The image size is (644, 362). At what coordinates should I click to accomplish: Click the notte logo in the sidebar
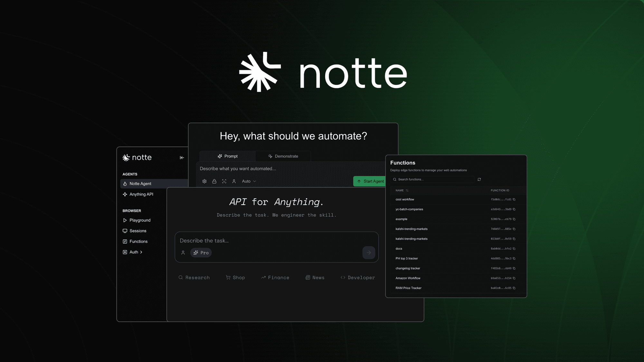(x=137, y=158)
